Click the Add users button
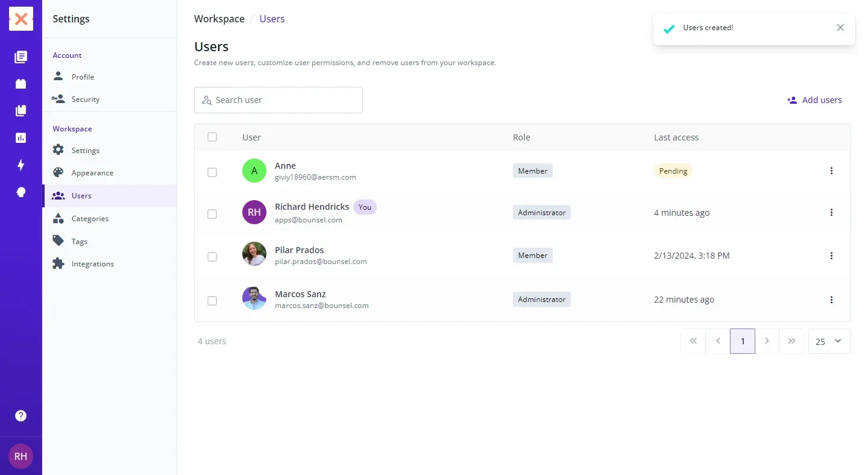This screenshot has width=868, height=475. point(814,100)
